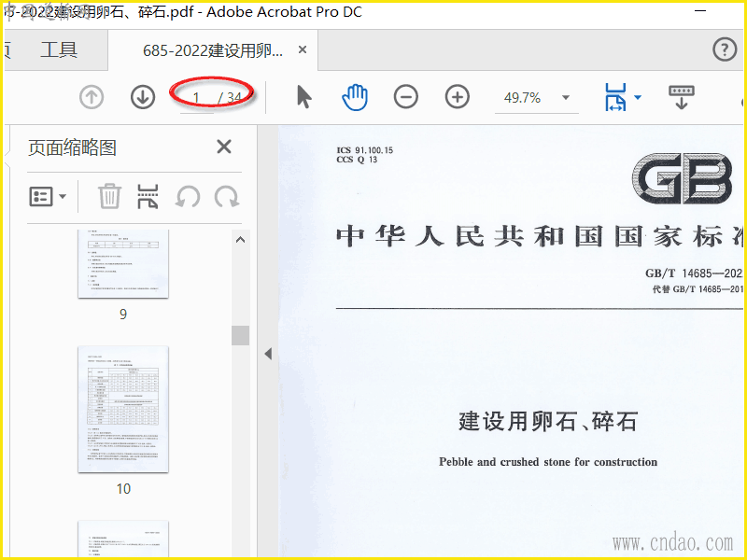Viewport: 747px width, 560px height.
Task: Open the help question mark icon
Action: coord(725,49)
